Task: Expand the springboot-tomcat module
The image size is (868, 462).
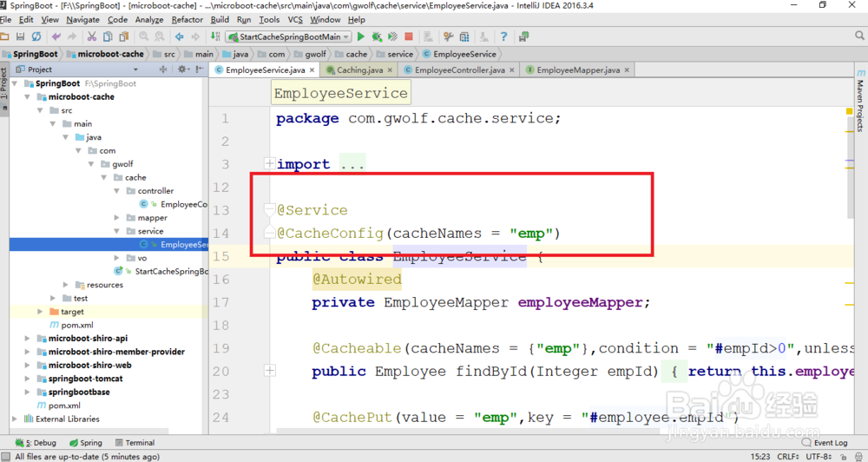Action: [27, 379]
